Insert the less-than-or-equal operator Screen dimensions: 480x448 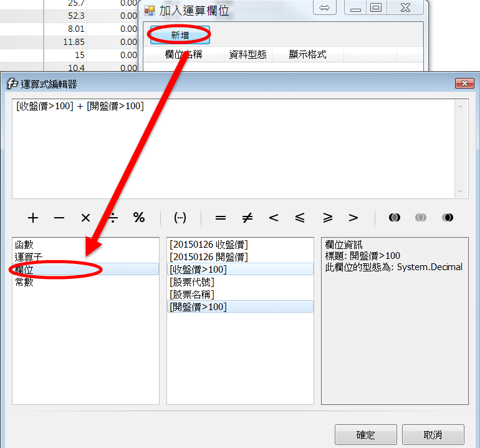(300, 218)
